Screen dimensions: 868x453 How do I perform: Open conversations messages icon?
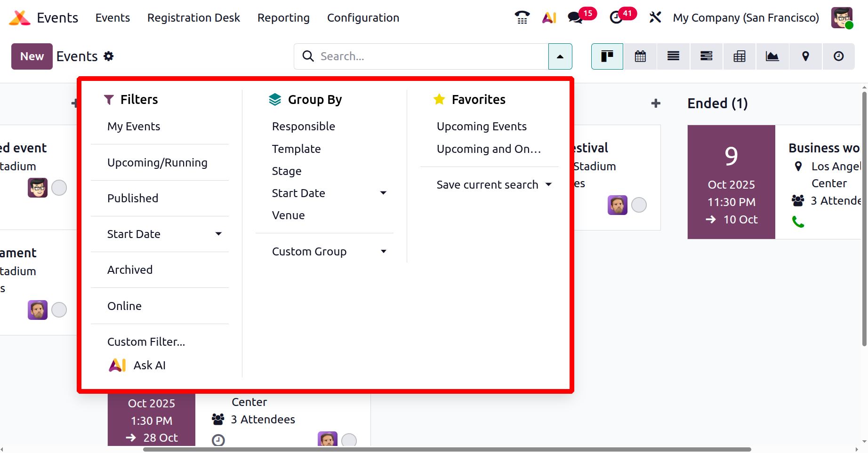coord(575,17)
